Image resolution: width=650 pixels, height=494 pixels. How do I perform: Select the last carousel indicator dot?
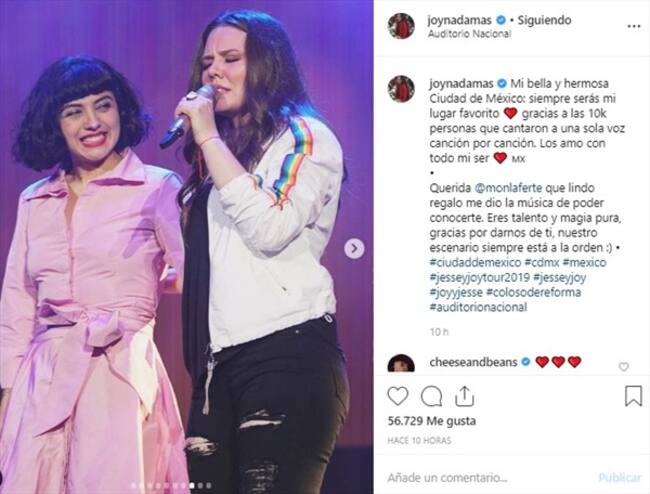(209, 485)
